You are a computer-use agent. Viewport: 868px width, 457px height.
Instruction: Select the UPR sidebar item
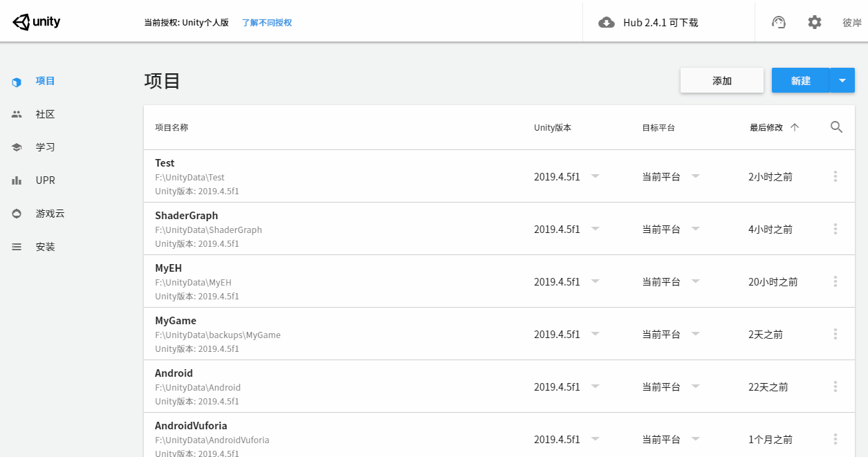(x=45, y=180)
